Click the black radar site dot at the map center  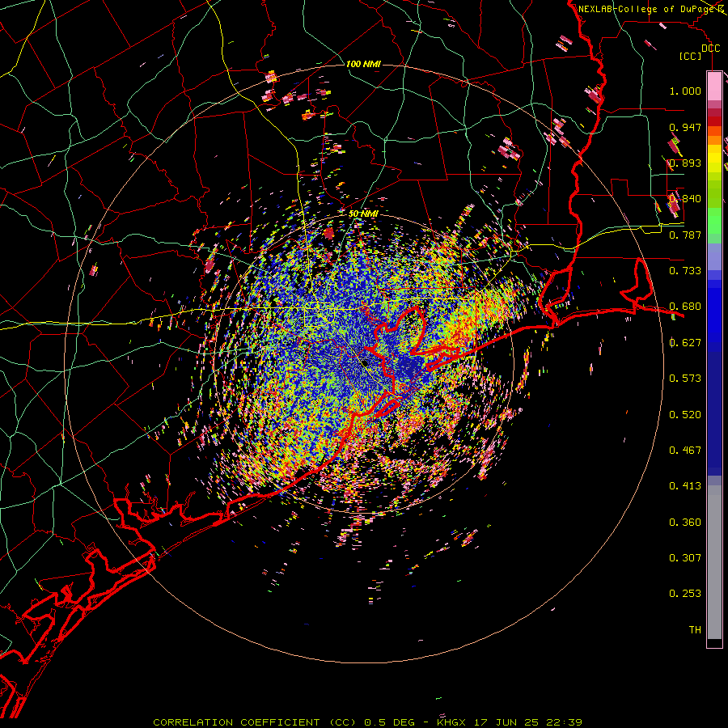[x=365, y=362]
